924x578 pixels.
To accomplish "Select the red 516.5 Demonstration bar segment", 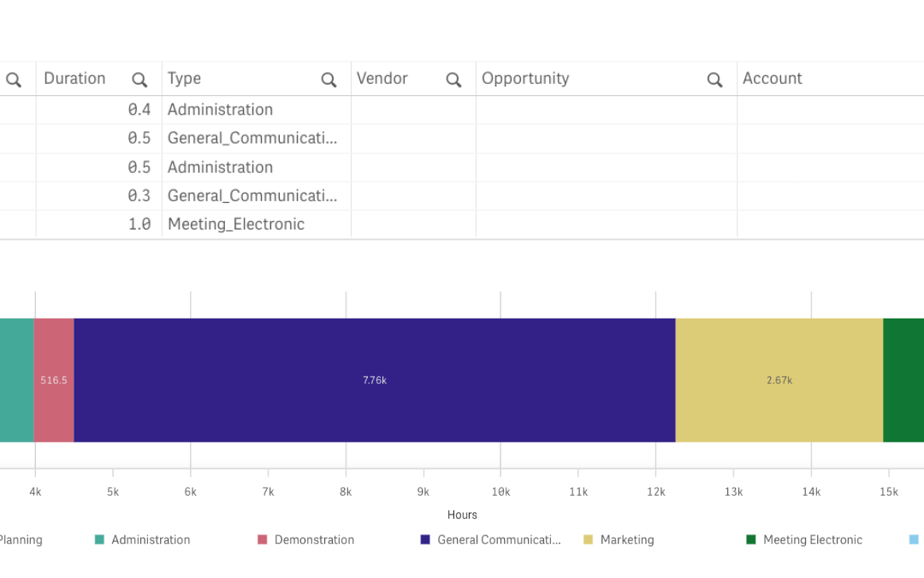I will (x=54, y=380).
